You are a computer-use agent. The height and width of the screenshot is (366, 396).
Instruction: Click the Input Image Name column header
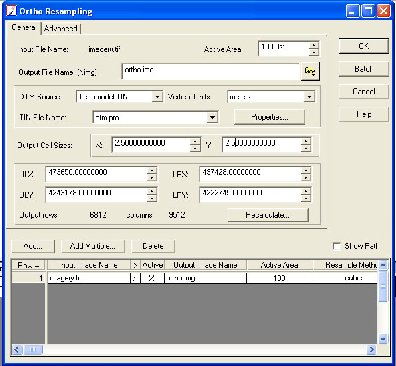click(89, 265)
